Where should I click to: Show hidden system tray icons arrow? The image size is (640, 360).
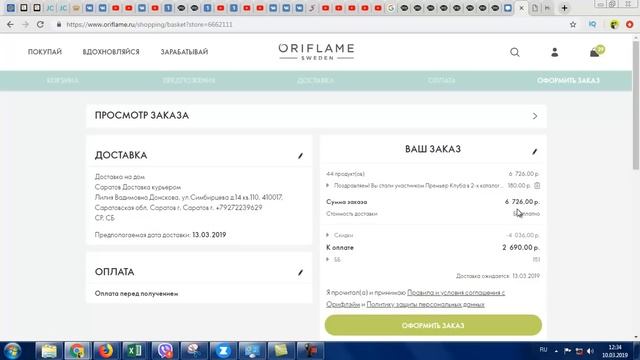click(556, 351)
